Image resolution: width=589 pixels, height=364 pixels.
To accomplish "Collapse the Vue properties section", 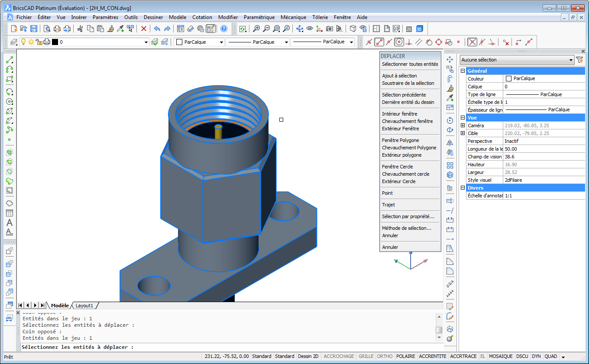I will pyautogui.click(x=463, y=118).
